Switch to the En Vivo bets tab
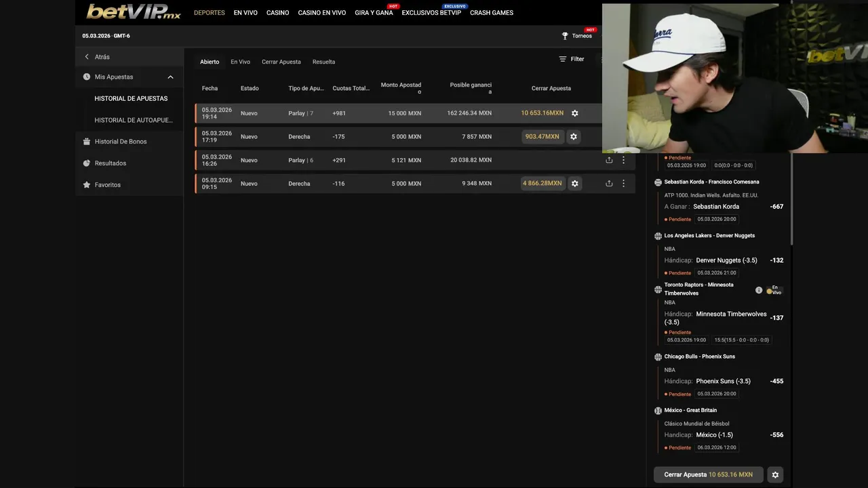 [240, 62]
